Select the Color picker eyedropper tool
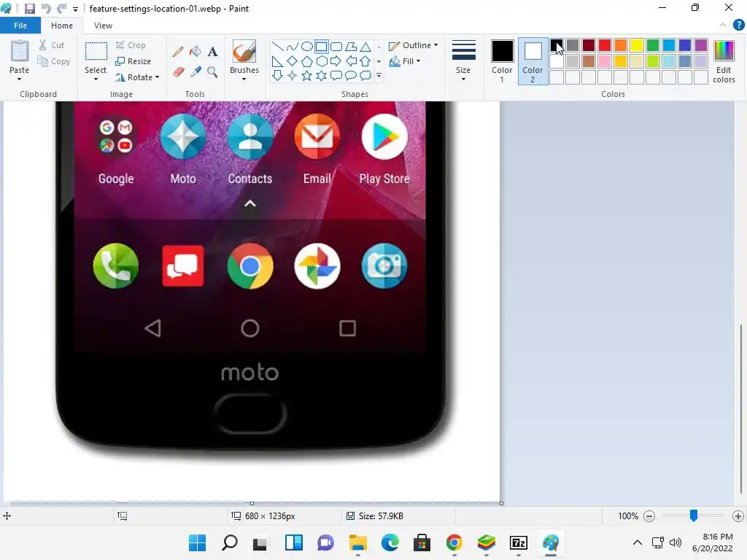 (196, 72)
